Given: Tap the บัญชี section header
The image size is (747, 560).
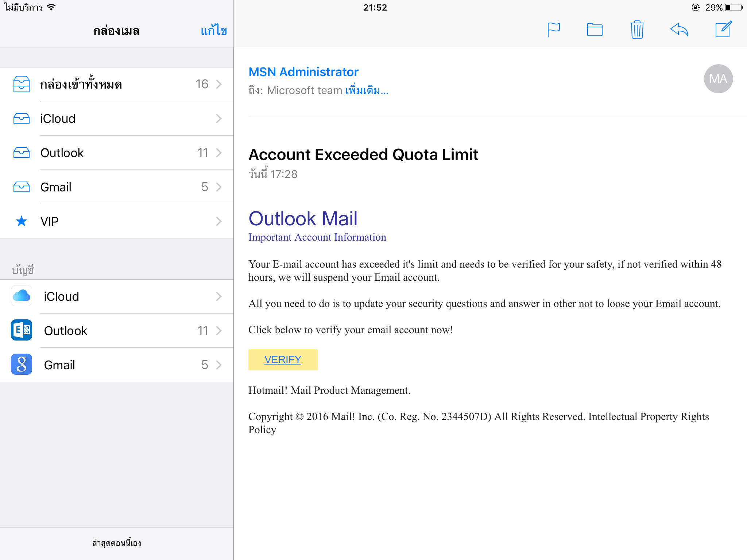Looking at the screenshot, I should pos(23,270).
